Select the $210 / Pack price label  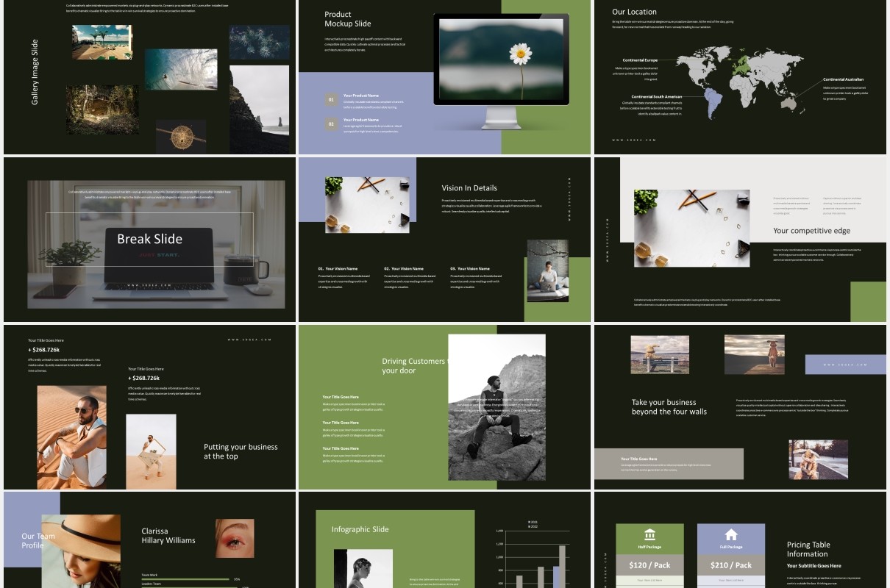click(731, 565)
